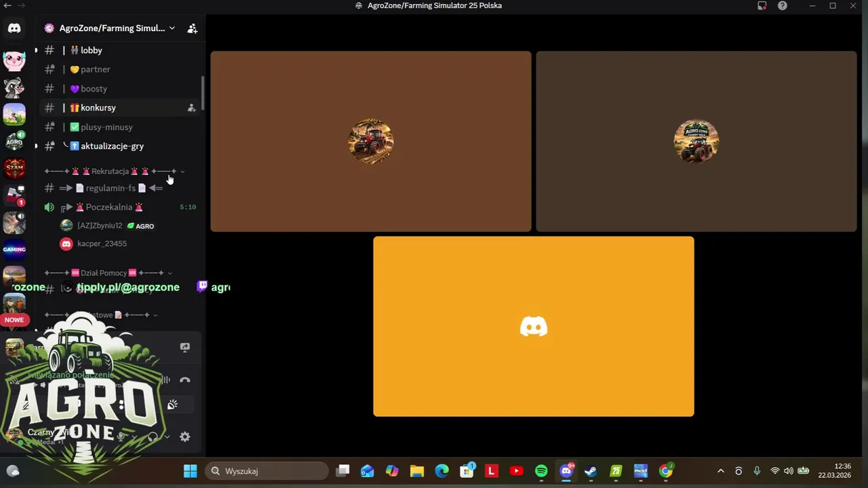Open the plusy-minusy channel
Image resolution: width=868 pixels, height=488 pixels.
[x=119, y=127]
